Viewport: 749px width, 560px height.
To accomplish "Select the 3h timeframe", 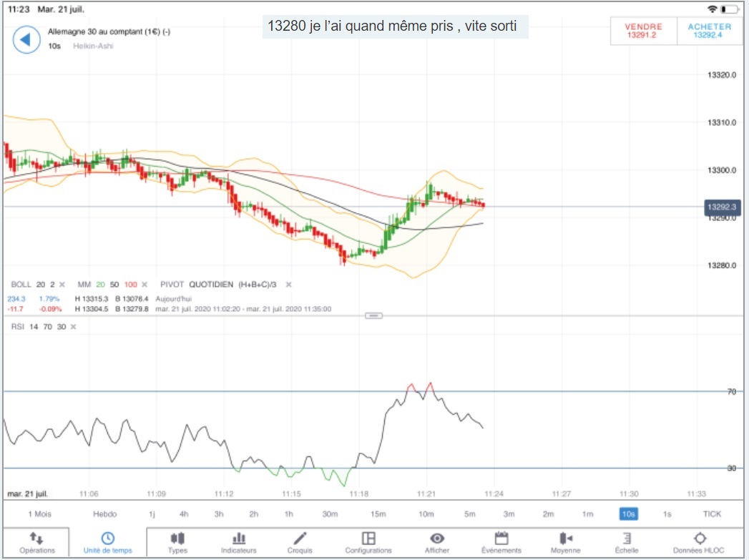I will [219, 514].
